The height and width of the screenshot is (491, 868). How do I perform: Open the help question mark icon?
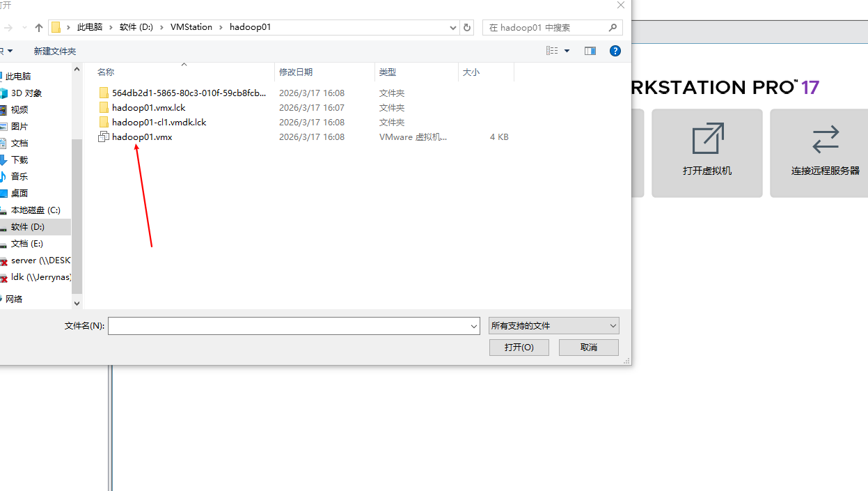coord(615,51)
